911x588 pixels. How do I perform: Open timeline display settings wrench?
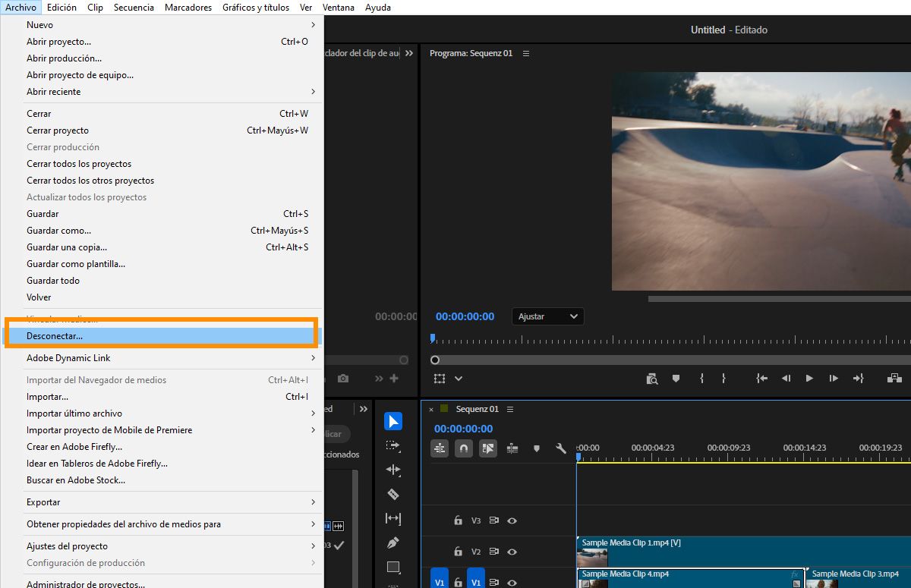click(x=561, y=448)
